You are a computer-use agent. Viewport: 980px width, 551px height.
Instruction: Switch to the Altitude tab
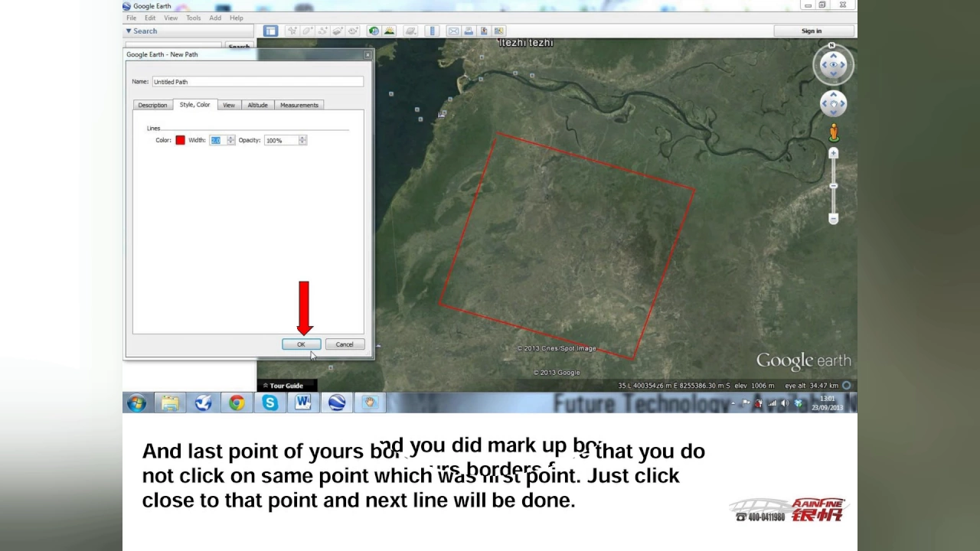pos(257,105)
